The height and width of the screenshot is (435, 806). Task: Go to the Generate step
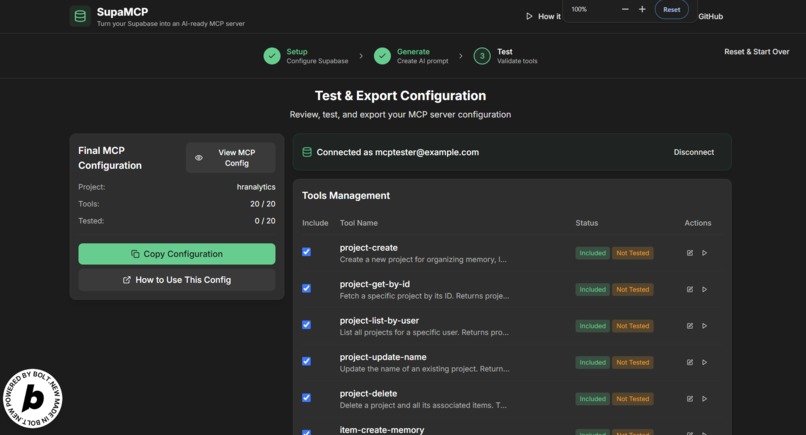[411, 56]
